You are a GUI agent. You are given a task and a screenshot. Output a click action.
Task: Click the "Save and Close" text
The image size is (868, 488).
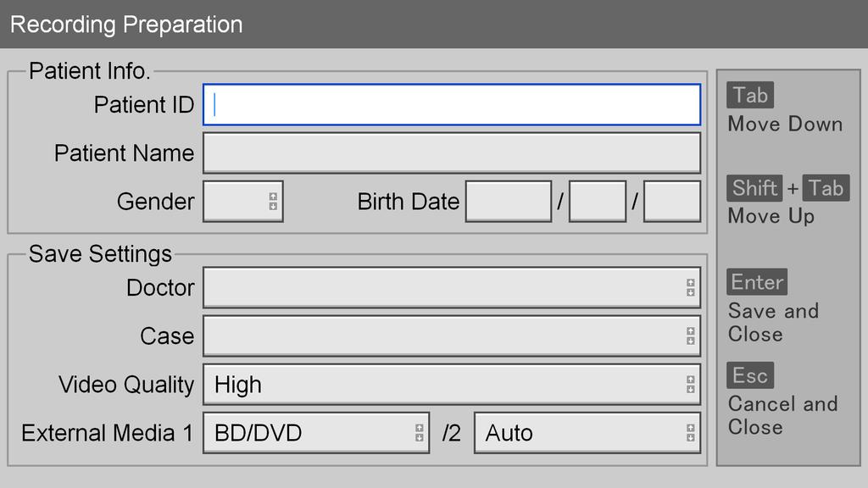(x=773, y=323)
